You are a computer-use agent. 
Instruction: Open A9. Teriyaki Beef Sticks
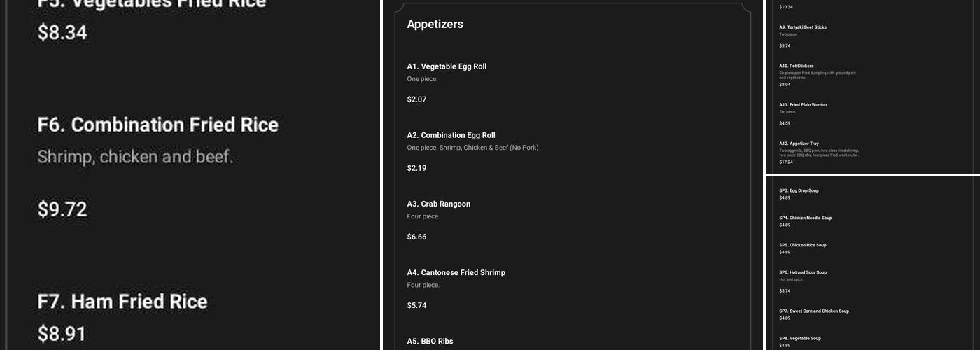(803, 27)
